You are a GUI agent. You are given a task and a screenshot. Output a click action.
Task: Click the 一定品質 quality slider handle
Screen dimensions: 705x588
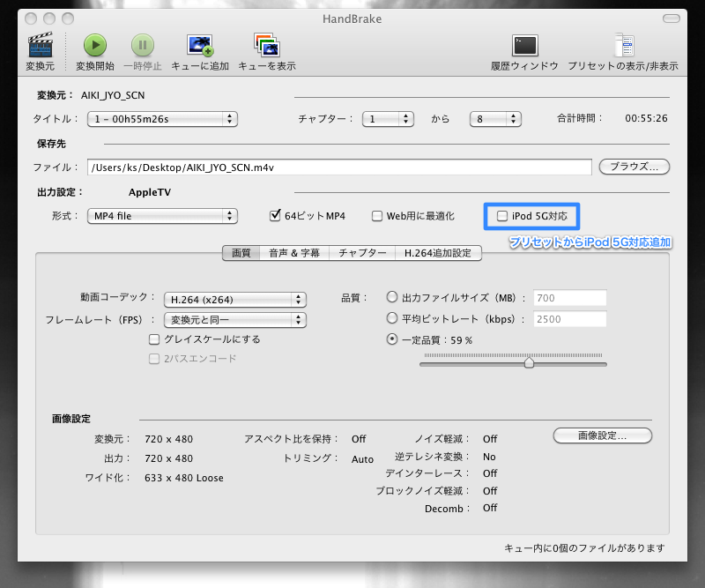[529, 362]
